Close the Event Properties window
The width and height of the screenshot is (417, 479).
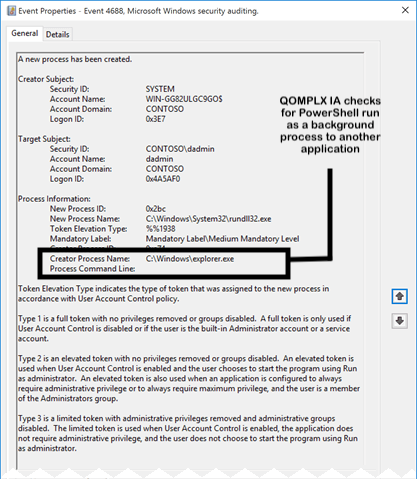[x=405, y=10]
